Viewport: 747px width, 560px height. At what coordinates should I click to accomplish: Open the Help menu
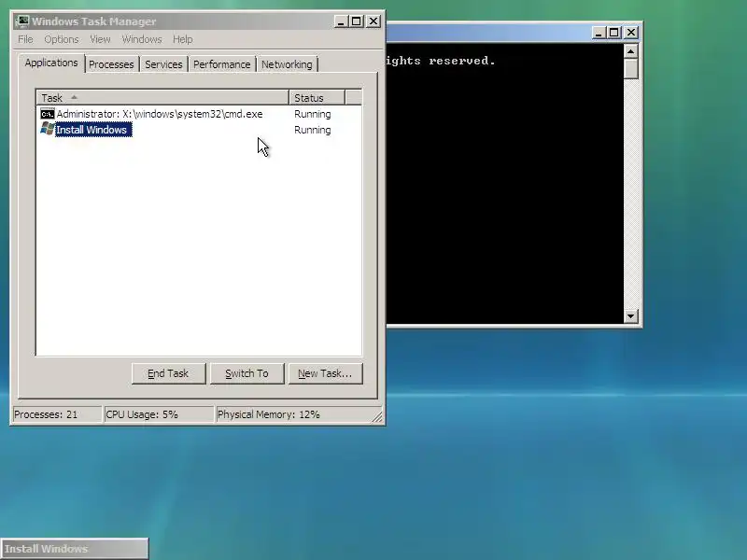click(182, 39)
